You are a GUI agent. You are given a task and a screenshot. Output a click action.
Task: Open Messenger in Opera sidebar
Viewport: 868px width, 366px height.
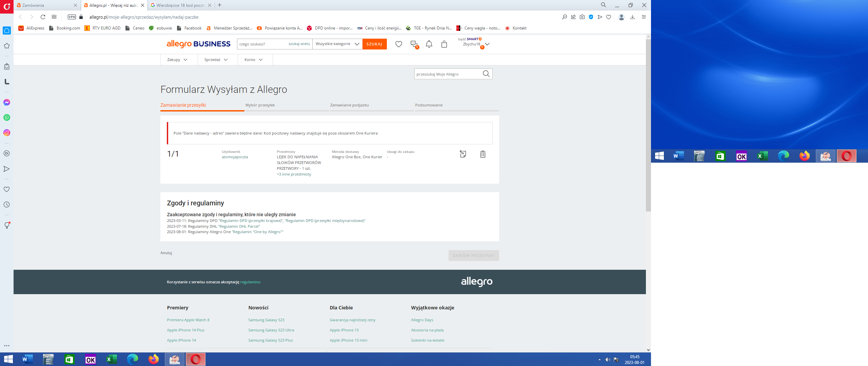click(7, 102)
